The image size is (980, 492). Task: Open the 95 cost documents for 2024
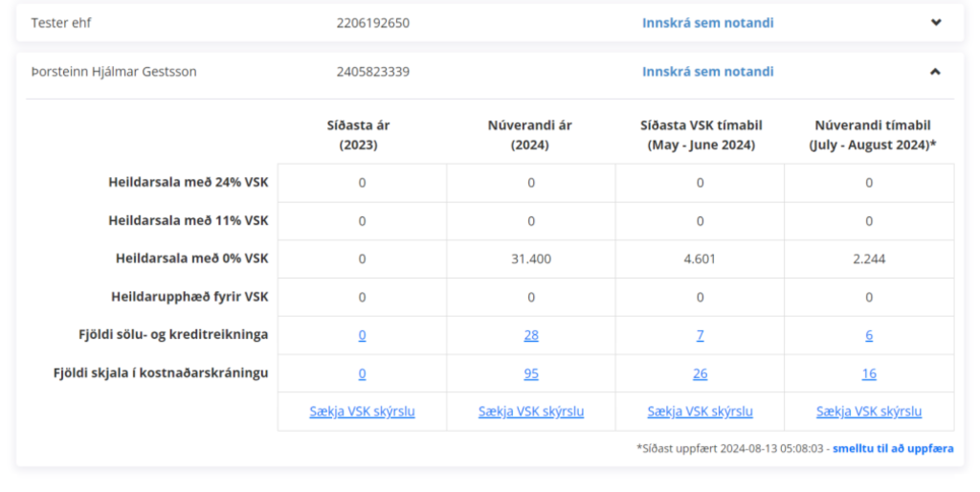click(x=531, y=373)
